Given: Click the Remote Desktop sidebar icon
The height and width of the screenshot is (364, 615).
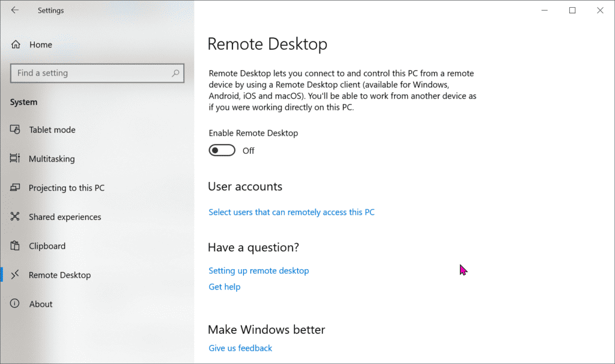Looking at the screenshot, I should (14, 275).
